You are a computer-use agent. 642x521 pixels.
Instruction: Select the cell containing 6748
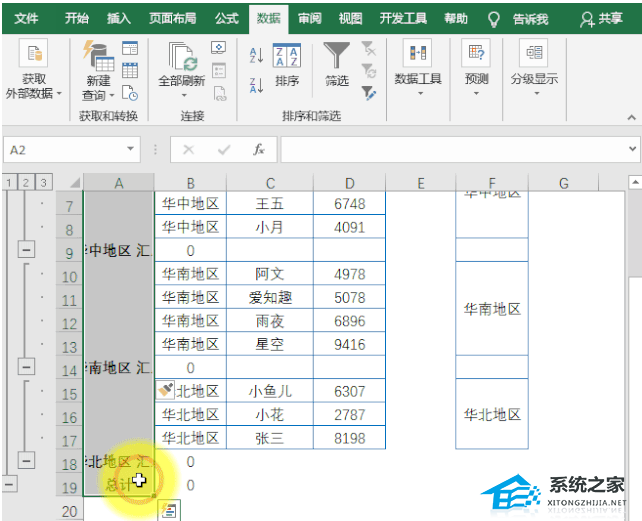click(349, 203)
